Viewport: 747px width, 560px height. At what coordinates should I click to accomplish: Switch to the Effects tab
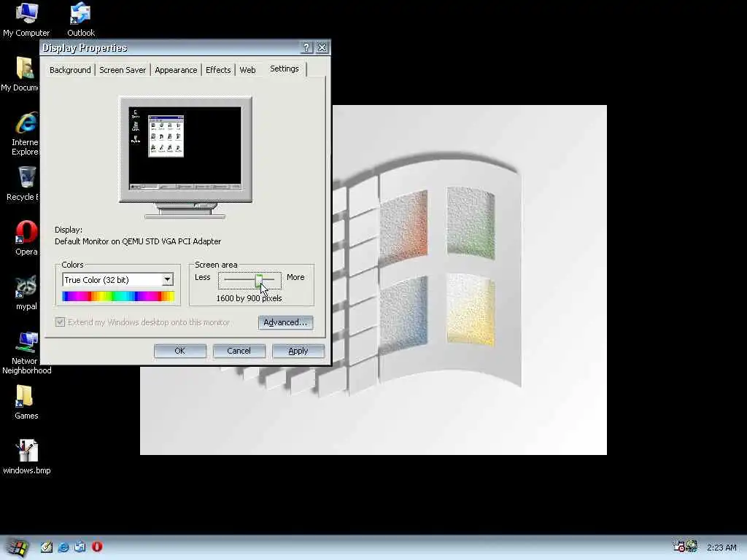click(x=218, y=70)
